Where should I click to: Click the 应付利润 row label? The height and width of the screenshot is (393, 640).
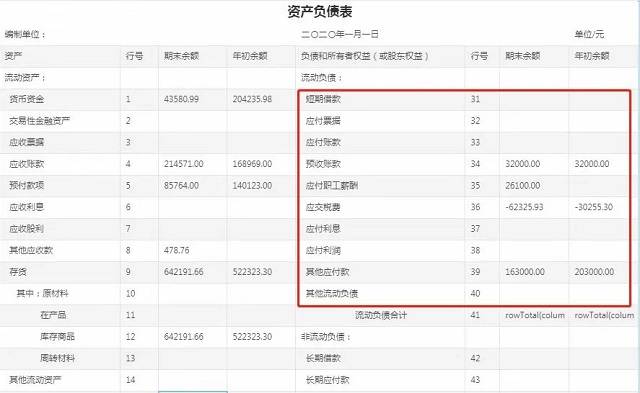pos(323,251)
